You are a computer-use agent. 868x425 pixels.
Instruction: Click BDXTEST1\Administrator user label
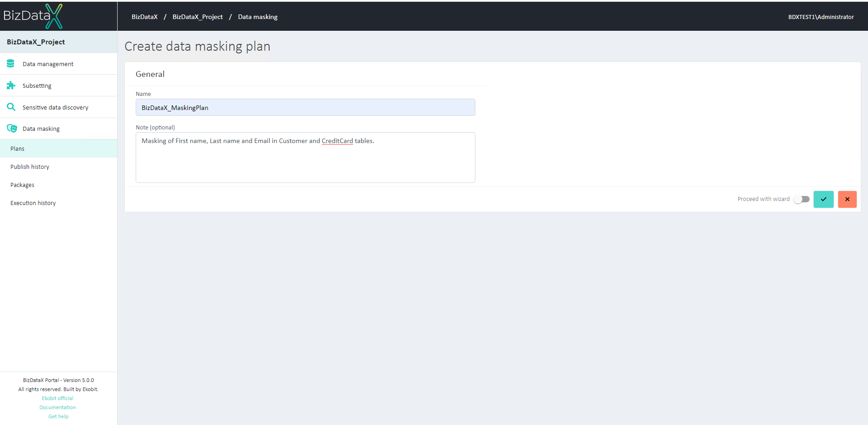pyautogui.click(x=821, y=17)
